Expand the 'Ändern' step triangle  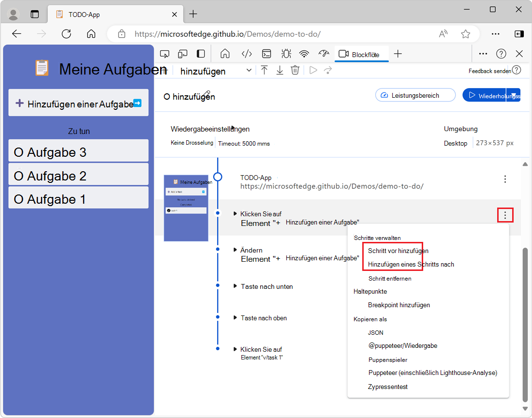coord(236,250)
